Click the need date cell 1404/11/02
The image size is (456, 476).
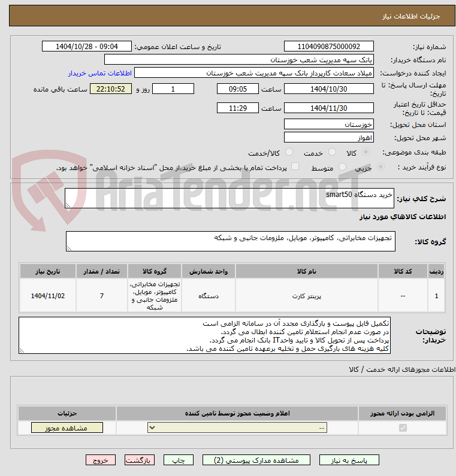tap(48, 296)
